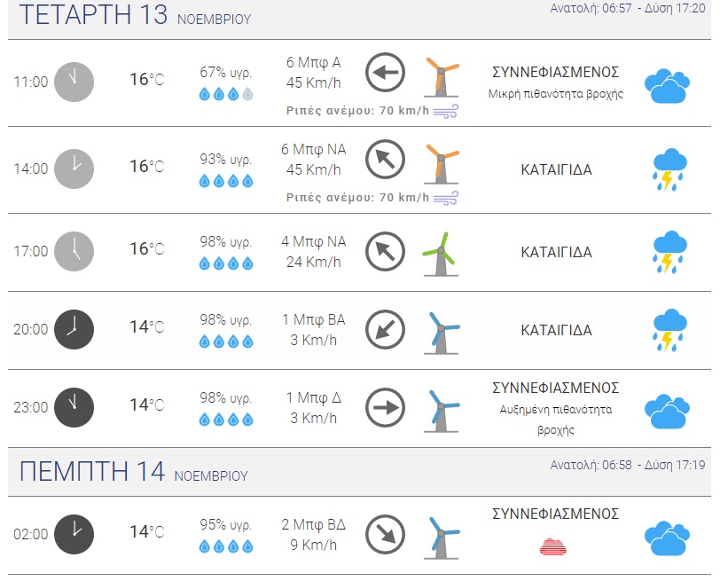Click the dark clock icon at 23:00
Image resolution: width=728 pixels, height=581 pixels.
click(x=74, y=407)
